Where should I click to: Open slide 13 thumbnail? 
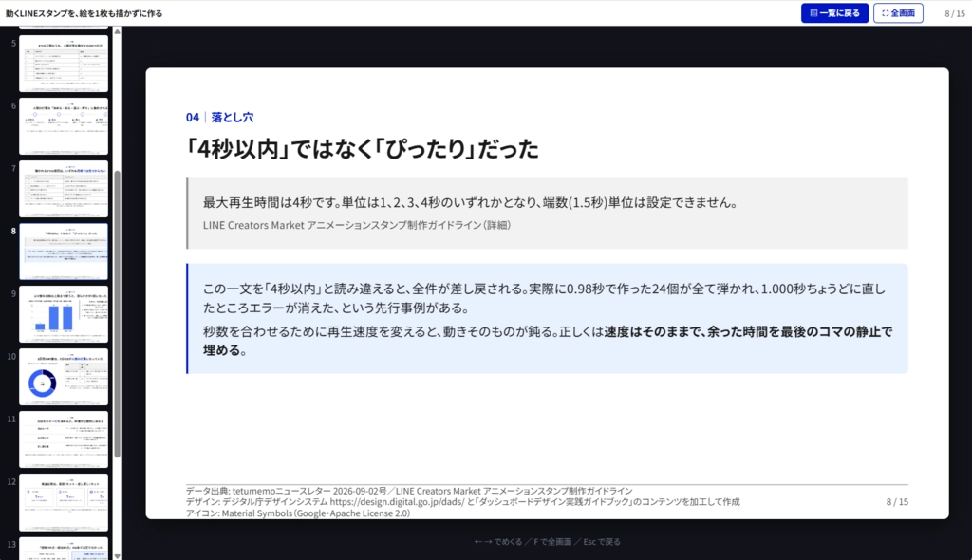click(x=64, y=549)
